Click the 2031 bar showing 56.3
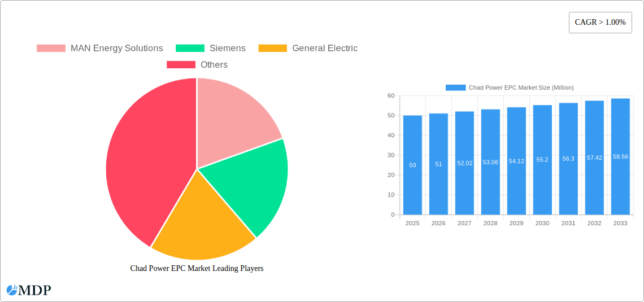644x302 pixels. (x=568, y=159)
